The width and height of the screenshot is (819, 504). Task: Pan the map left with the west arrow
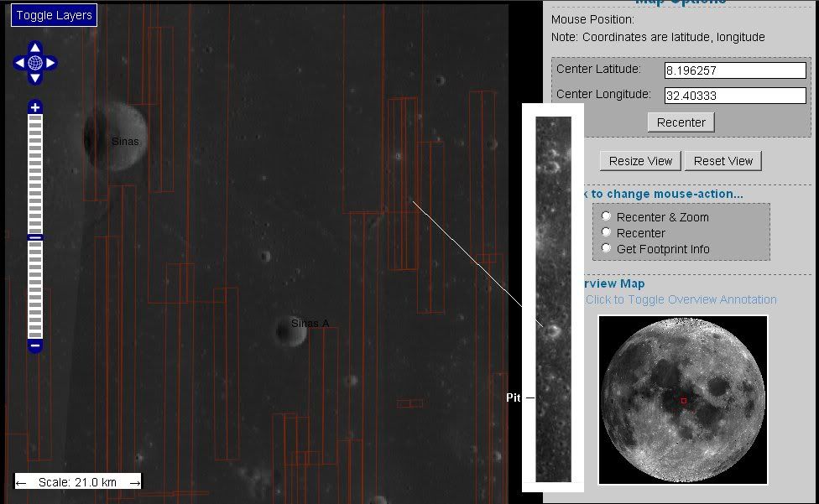pyautogui.click(x=20, y=63)
